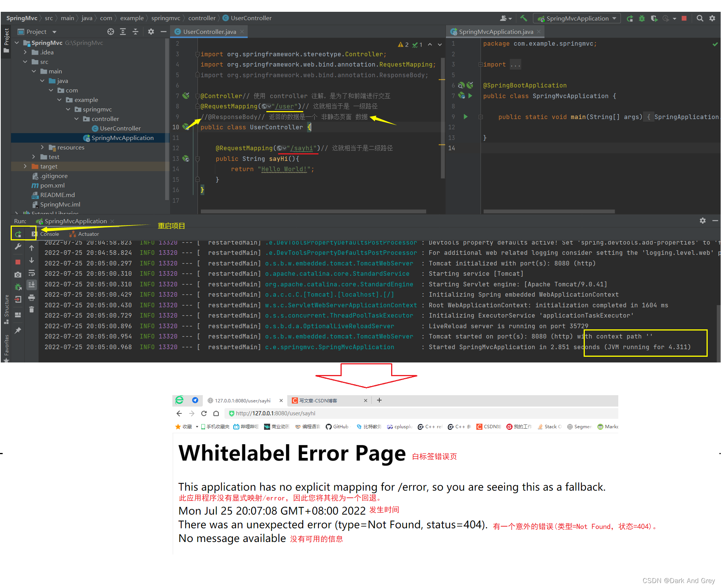Image resolution: width=721 pixels, height=588 pixels.
Task: Click browser back button
Action: (x=179, y=413)
